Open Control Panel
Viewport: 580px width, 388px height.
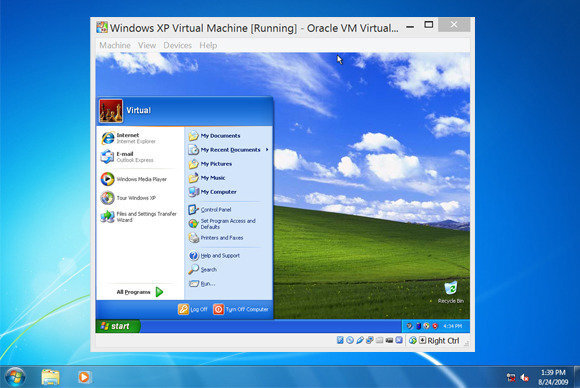[210, 209]
